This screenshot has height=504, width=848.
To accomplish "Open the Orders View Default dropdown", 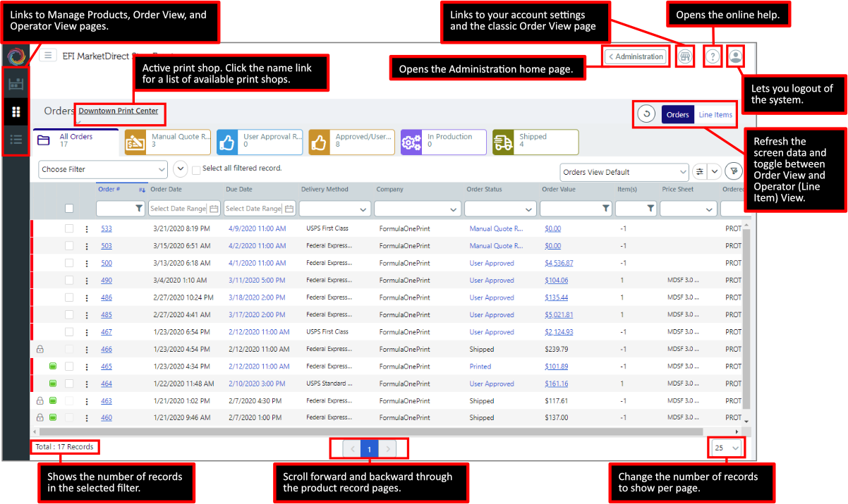I will 624,172.
